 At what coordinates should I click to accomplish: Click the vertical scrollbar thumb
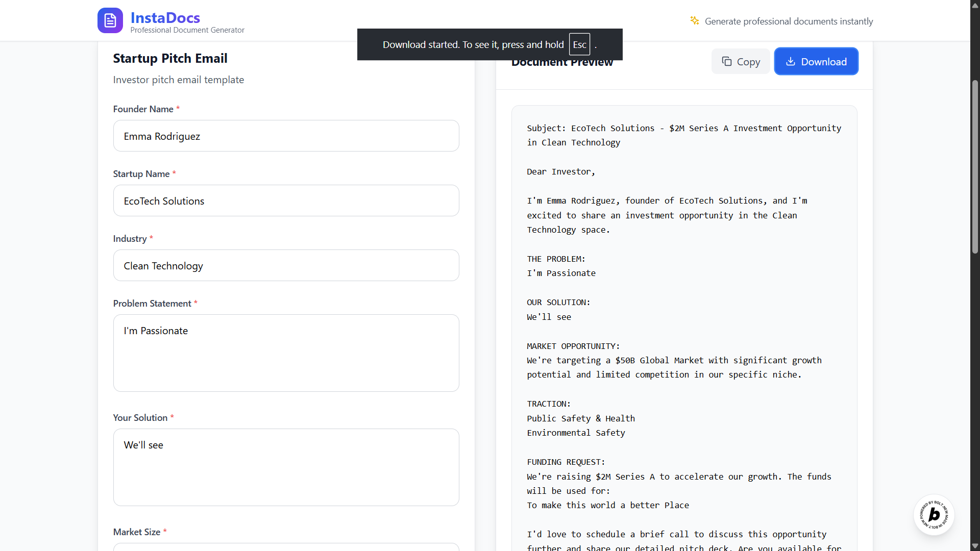975,166
